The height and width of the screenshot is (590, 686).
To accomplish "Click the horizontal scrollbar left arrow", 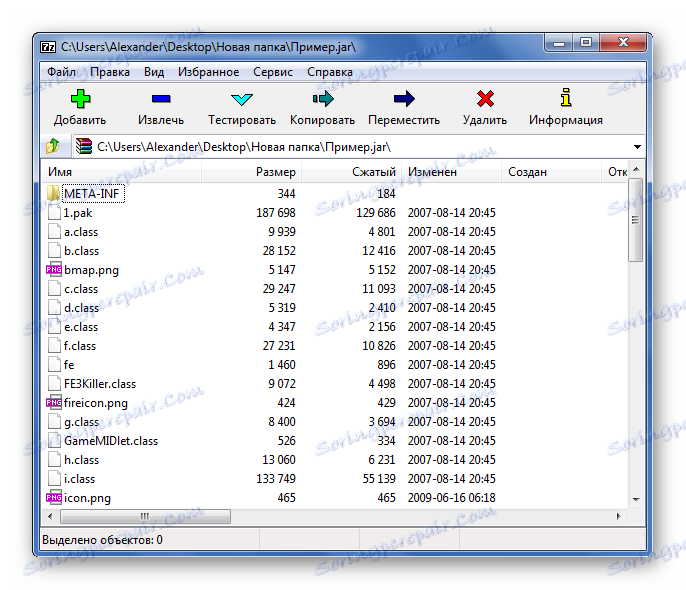I will [x=50, y=516].
